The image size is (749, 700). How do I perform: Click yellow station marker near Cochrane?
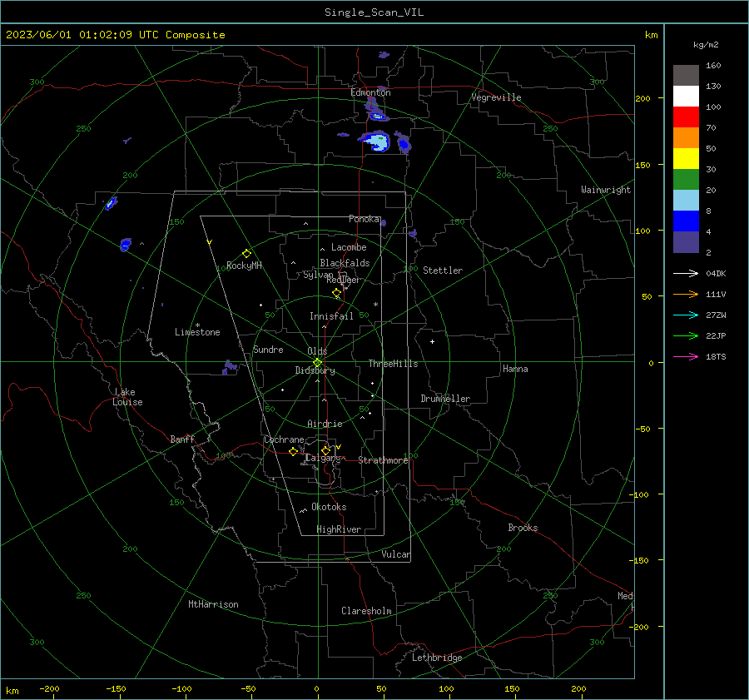(293, 451)
